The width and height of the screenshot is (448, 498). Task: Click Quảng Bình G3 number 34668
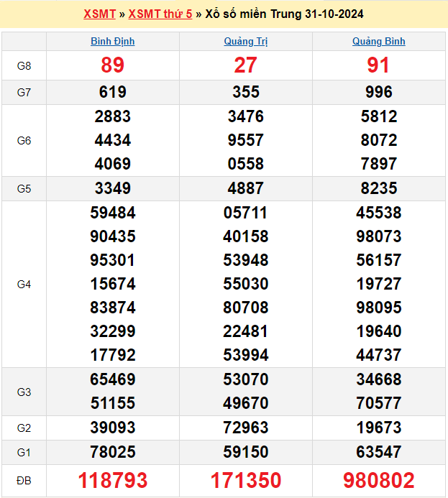tap(378, 379)
